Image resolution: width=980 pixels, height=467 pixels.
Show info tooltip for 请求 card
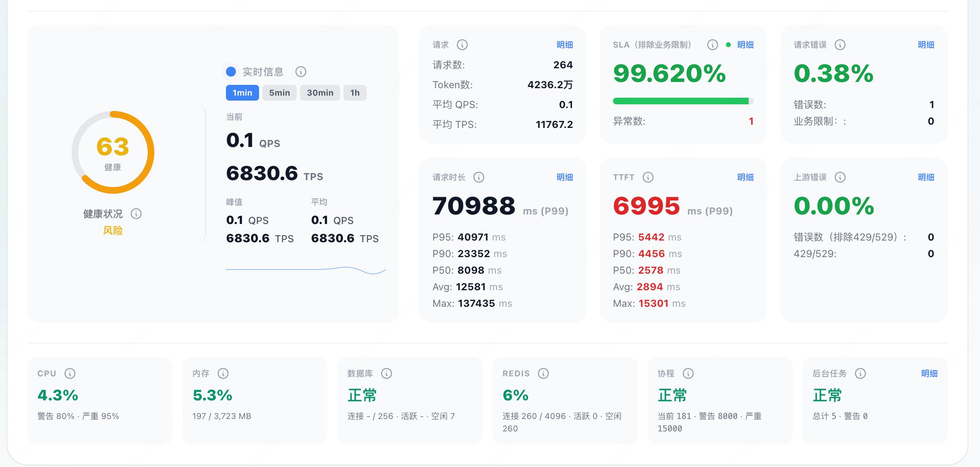click(x=462, y=45)
